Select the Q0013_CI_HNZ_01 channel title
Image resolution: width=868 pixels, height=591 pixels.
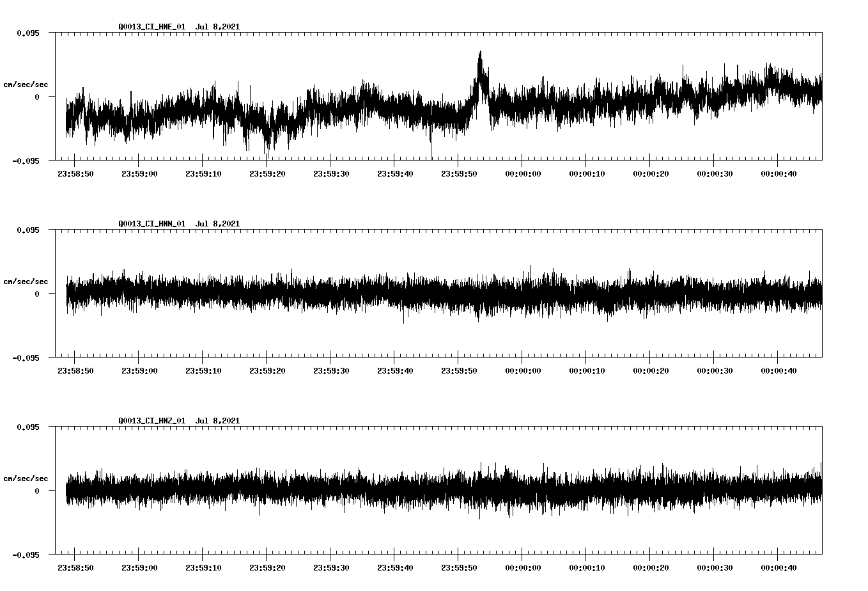153,420
